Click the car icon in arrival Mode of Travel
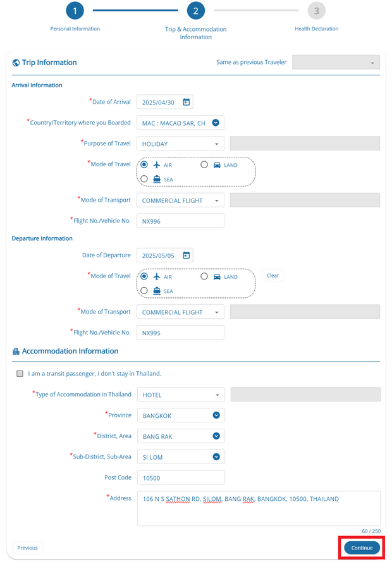 pyautogui.click(x=217, y=165)
